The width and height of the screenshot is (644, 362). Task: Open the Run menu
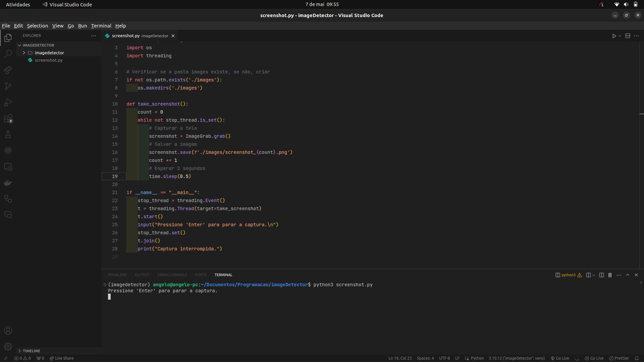[83, 26]
